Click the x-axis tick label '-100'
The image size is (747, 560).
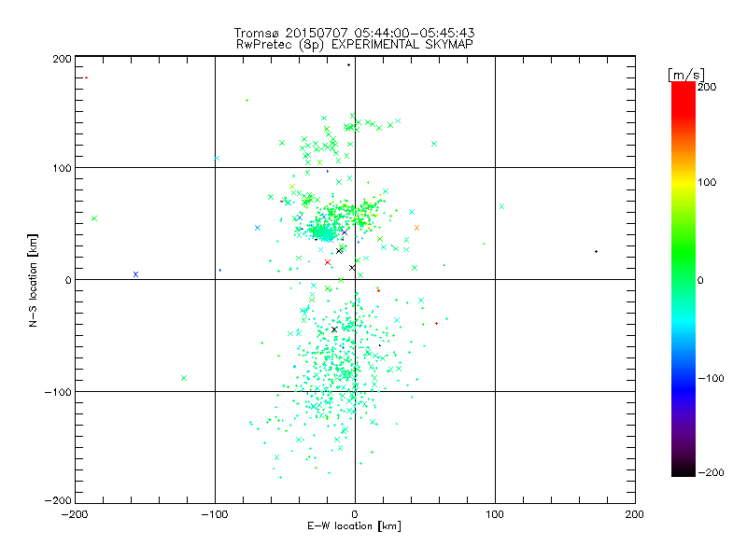coord(215,514)
